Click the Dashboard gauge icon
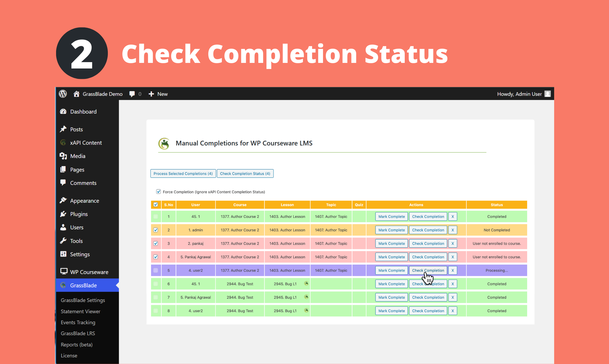This screenshot has height=364, width=609. coord(63,112)
